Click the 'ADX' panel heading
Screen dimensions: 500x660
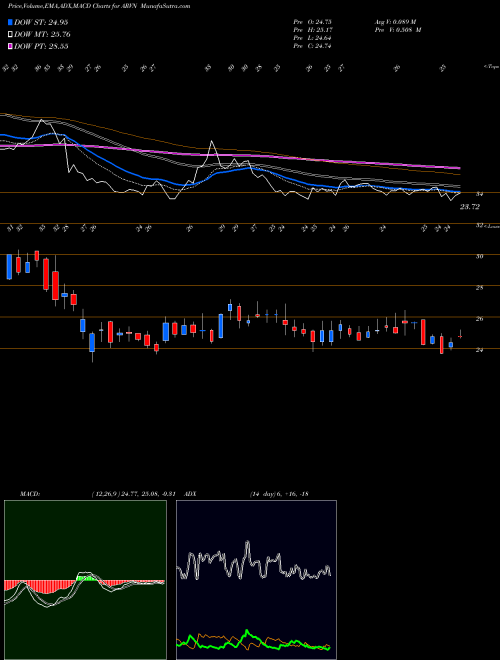190,494
